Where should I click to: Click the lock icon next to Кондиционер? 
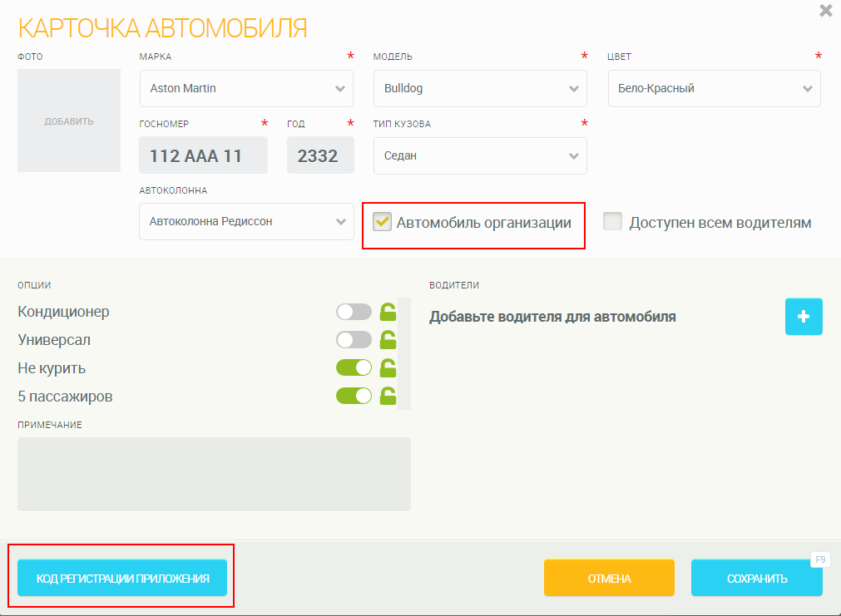(388, 313)
